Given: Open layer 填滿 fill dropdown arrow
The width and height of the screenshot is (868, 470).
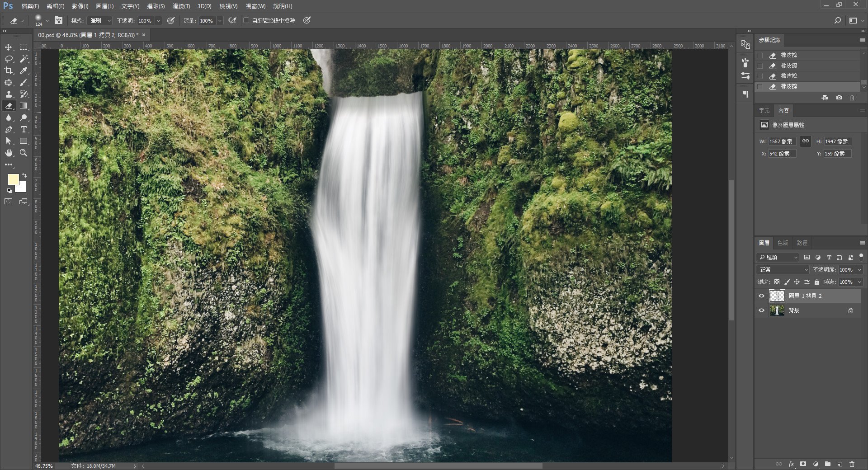Looking at the screenshot, I should (x=860, y=282).
